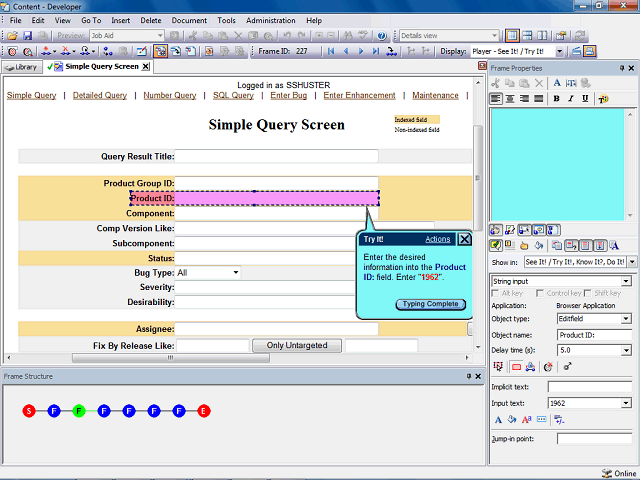Click the insert frame icon with red dot
640x480 pixels.
click(x=46, y=51)
